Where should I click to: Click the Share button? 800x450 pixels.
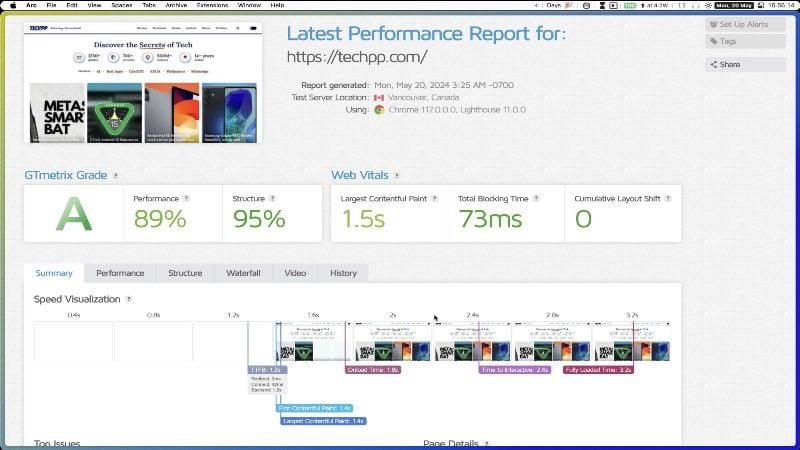click(745, 65)
